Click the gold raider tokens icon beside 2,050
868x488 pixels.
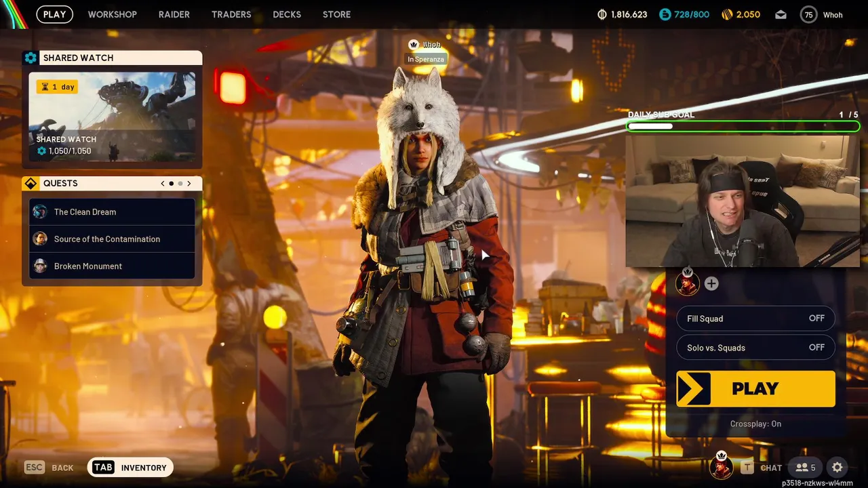[727, 14]
